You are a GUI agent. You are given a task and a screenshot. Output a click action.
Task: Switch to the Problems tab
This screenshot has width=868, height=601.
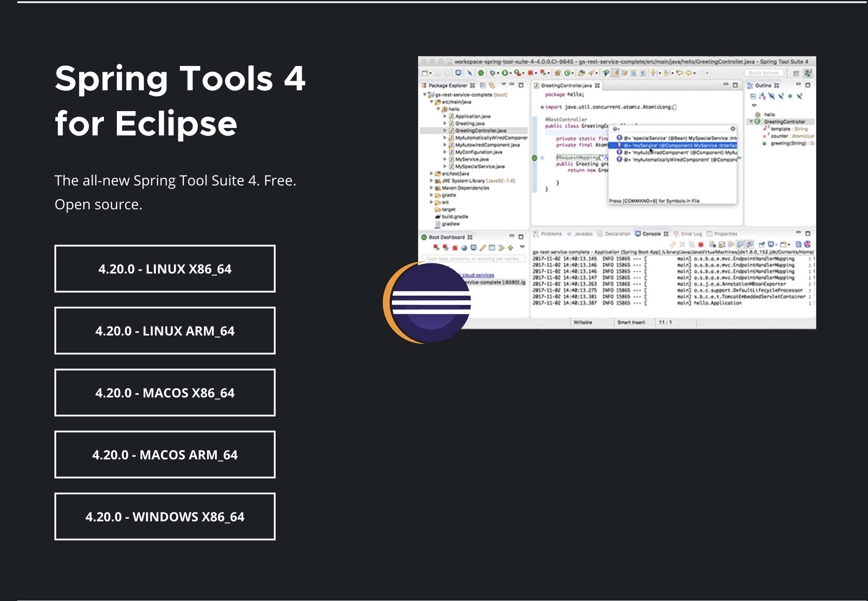point(551,234)
